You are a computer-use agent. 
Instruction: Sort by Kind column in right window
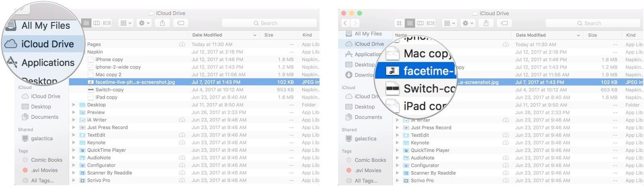pyautogui.click(x=633, y=35)
